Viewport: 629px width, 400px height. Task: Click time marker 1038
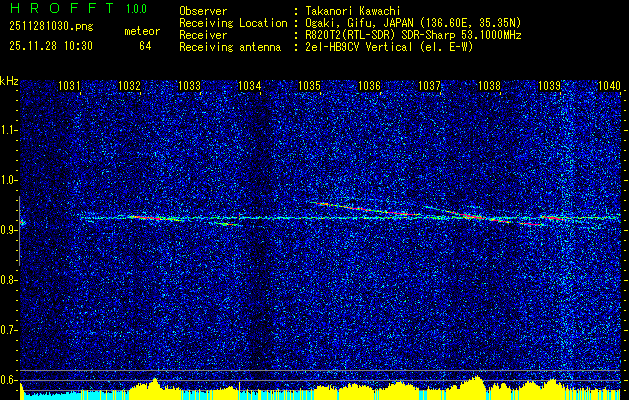(489, 85)
